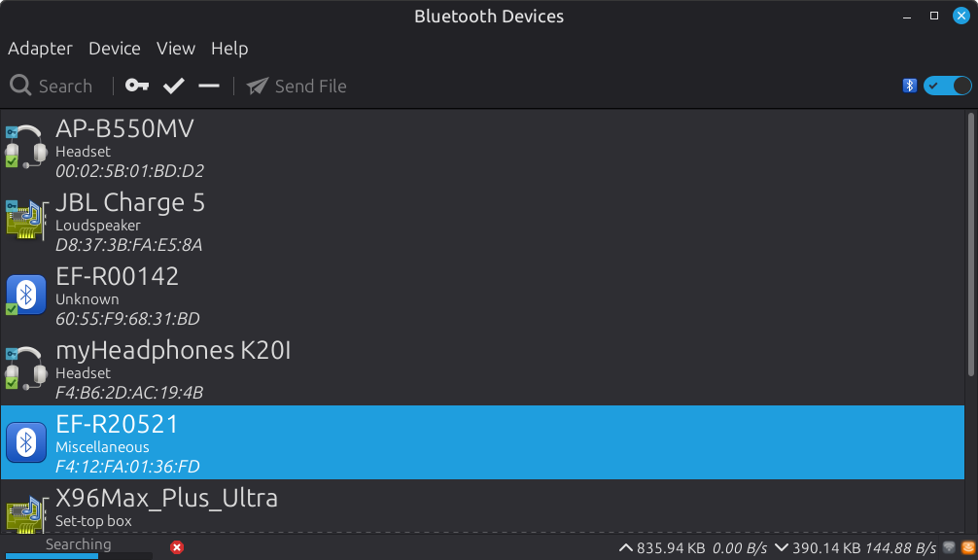The height and width of the screenshot is (560, 978).
Task: Click the Trust checkmark icon in toolbar
Action: (x=174, y=87)
